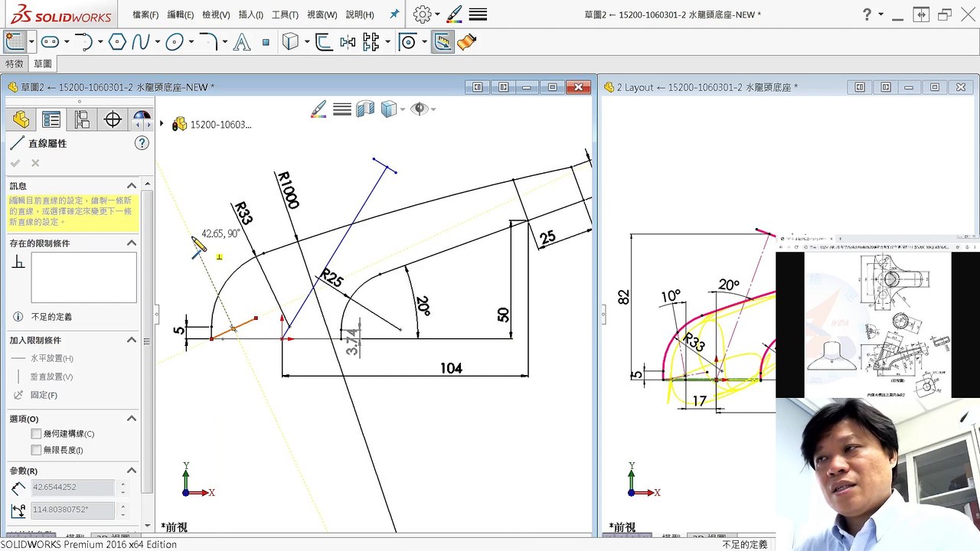Enable 幾何建構線 construction checkbox
The height and width of the screenshot is (551, 980).
tap(36, 434)
